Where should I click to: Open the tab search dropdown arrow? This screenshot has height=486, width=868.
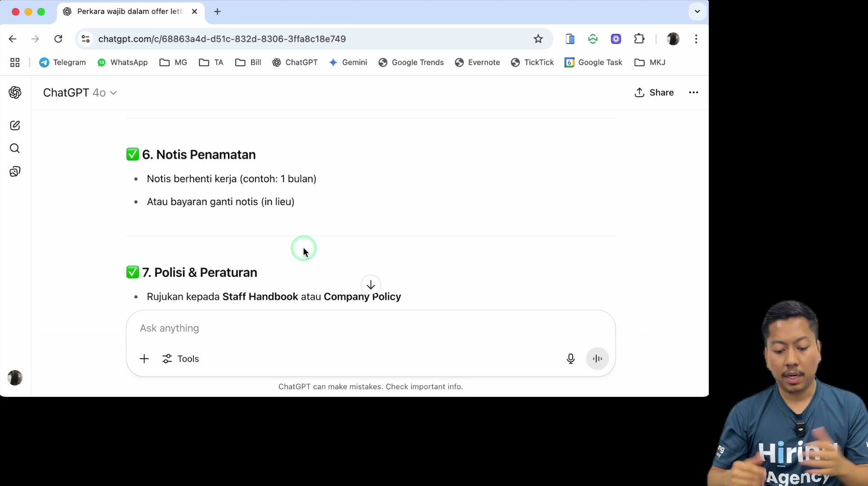point(698,12)
